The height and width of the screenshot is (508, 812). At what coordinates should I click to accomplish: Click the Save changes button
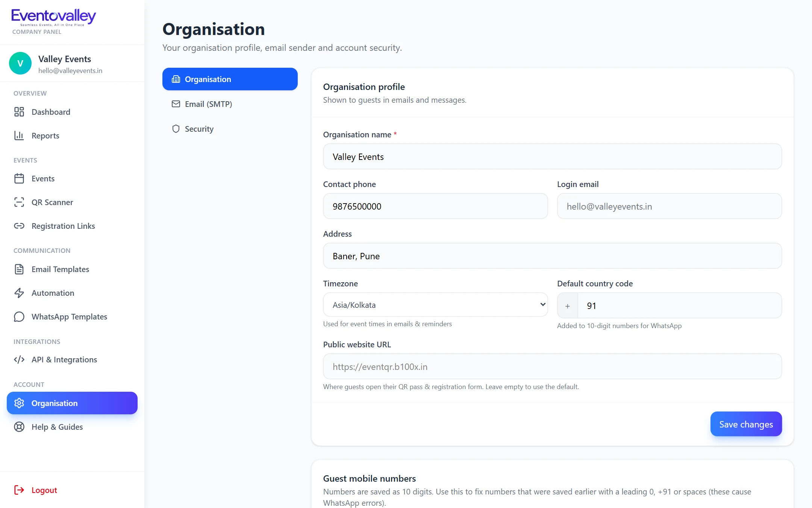click(x=746, y=424)
